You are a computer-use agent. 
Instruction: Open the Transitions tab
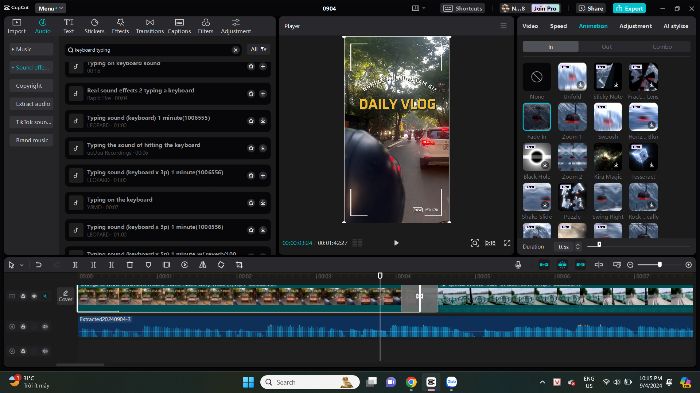(150, 26)
